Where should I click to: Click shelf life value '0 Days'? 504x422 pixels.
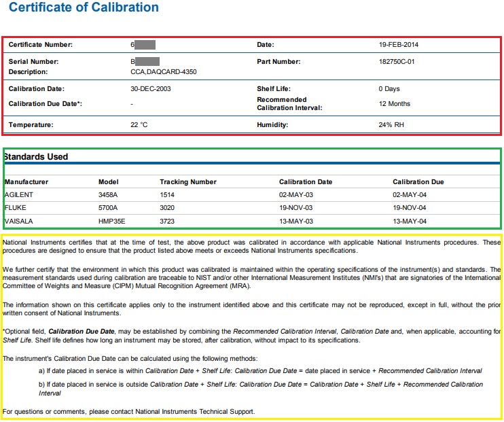[389, 89]
